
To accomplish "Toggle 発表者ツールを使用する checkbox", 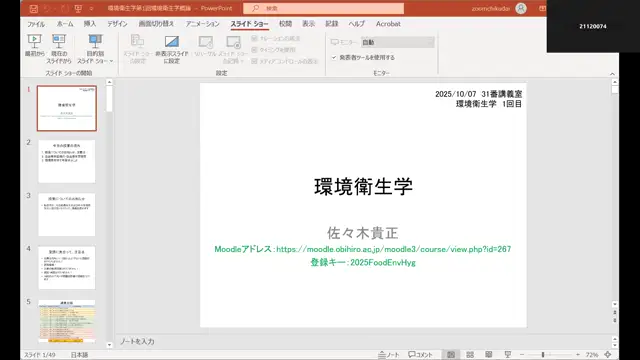I will (x=334, y=58).
